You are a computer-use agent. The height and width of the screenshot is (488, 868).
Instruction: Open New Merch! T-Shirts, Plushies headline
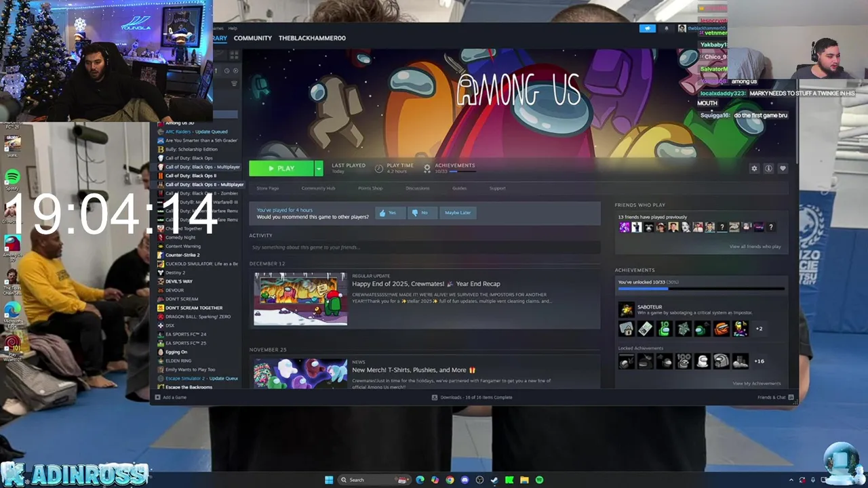tap(414, 370)
